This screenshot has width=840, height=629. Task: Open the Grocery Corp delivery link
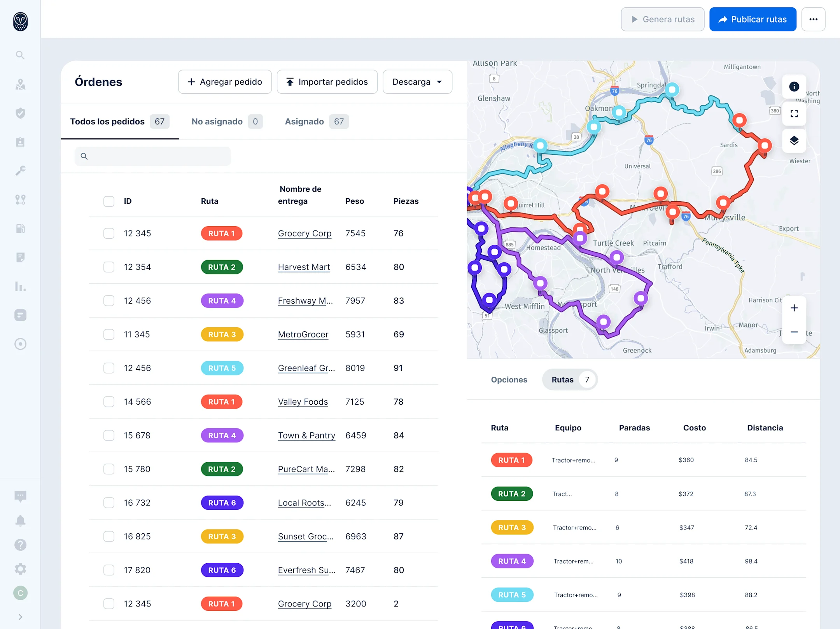[304, 233]
